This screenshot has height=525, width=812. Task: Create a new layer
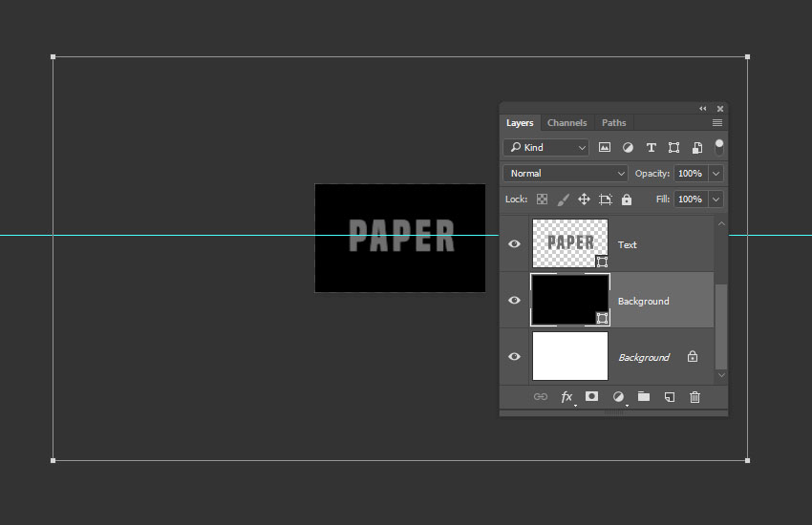point(669,397)
